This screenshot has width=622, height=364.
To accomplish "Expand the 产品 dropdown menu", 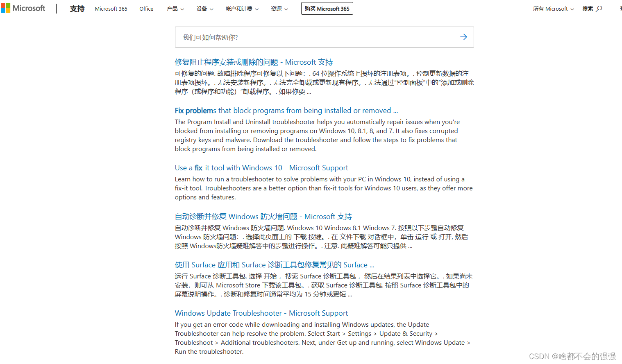I will (175, 9).
